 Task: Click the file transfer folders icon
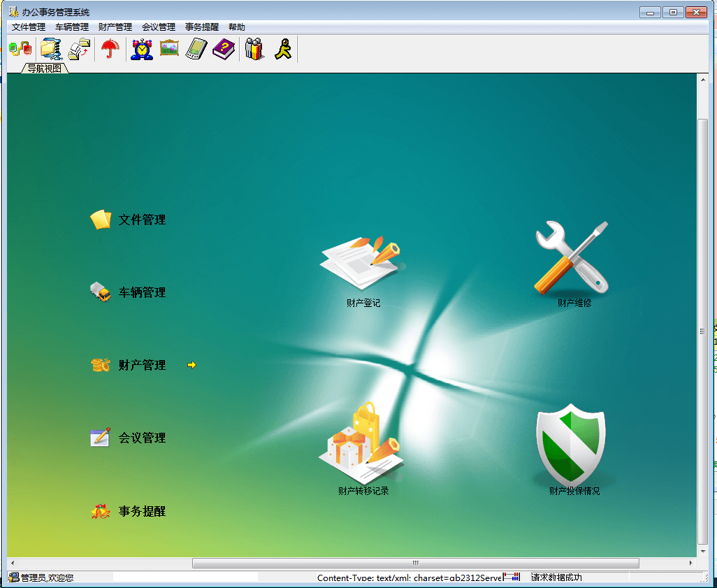(80, 49)
